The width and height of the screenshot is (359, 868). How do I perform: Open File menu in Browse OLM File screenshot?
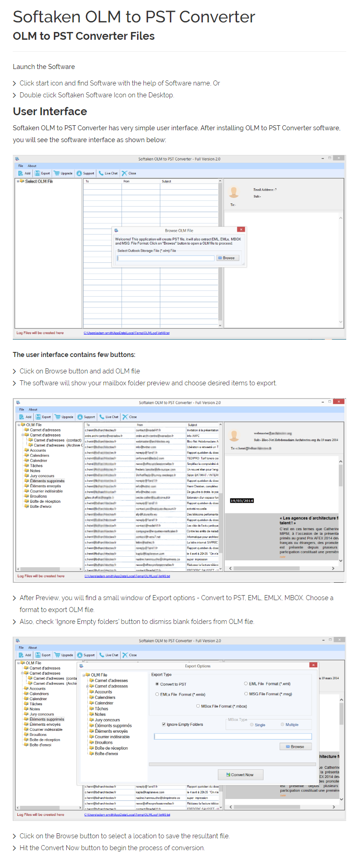pos(21,166)
